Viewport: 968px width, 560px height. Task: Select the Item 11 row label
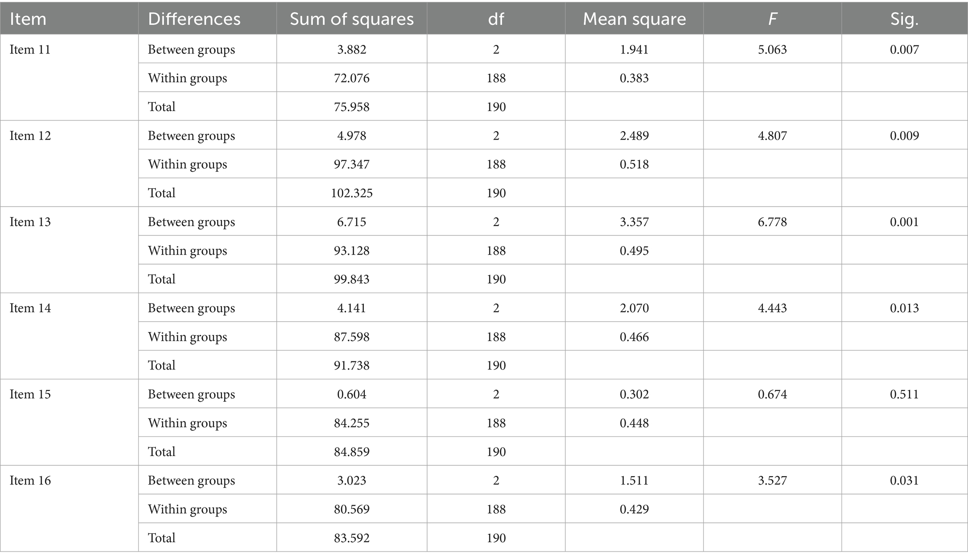pyautogui.click(x=30, y=49)
